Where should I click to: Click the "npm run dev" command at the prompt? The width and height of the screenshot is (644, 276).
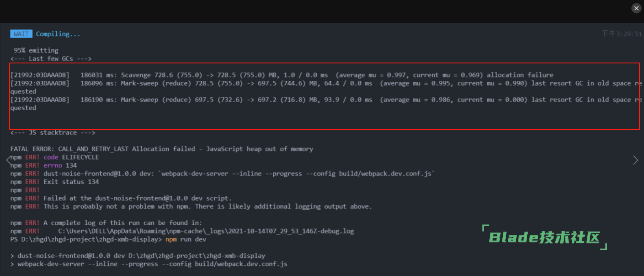click(186, 239)
